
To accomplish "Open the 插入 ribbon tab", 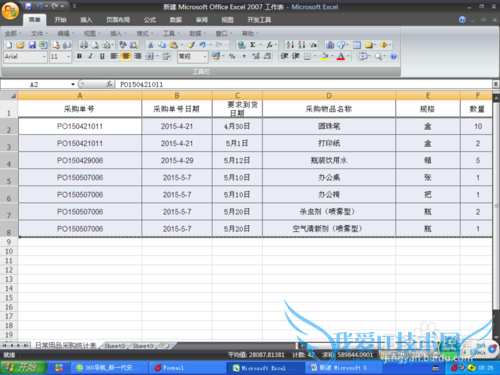I will tap(86, 20).
